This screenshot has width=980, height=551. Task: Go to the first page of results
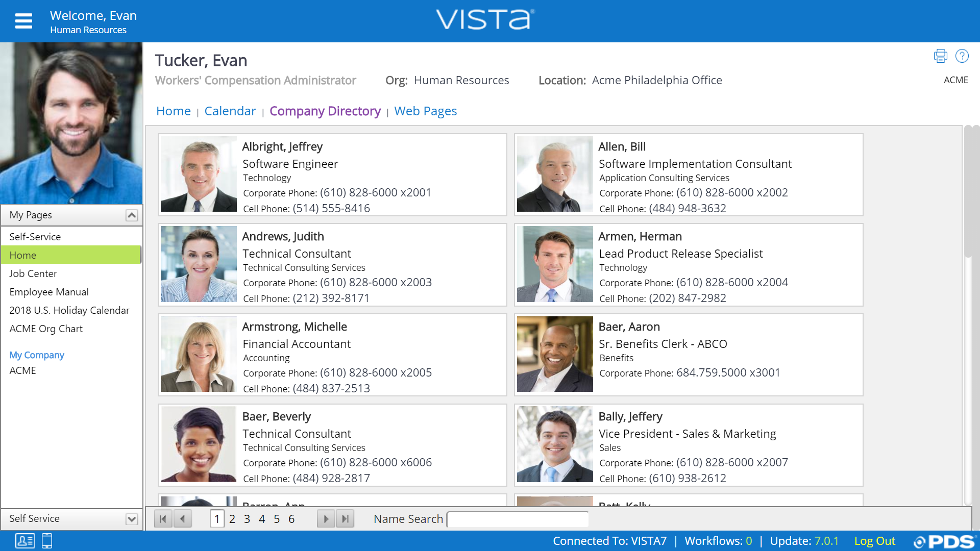[163, 519]
